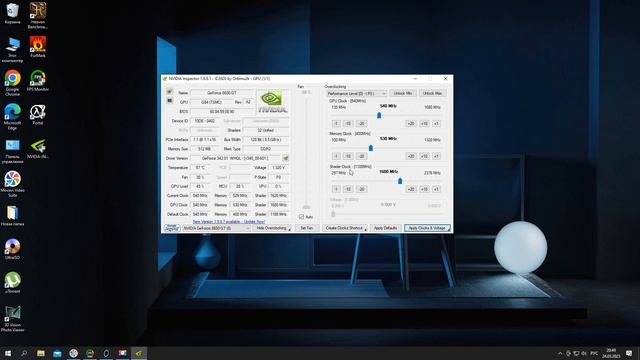Click Create Clocks Shortcut button
This screenshot has height=360, width=640.
point(345,228)
